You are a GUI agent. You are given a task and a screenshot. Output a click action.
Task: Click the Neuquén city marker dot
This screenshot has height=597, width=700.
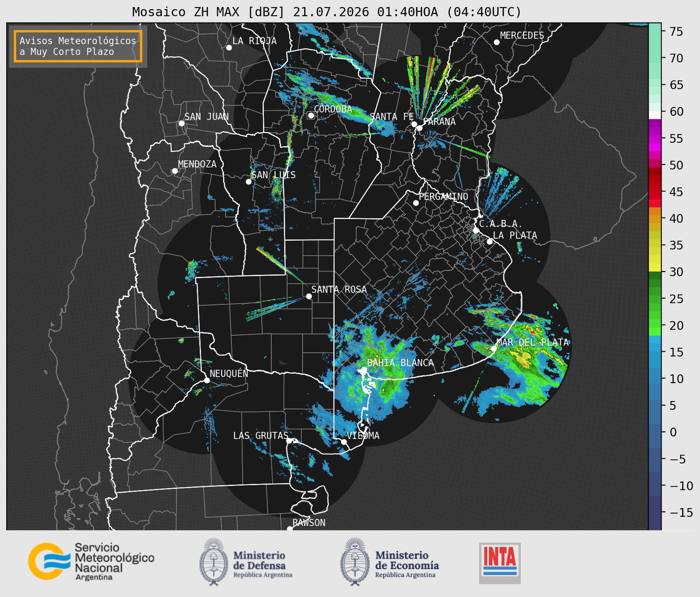click(207, 380)
